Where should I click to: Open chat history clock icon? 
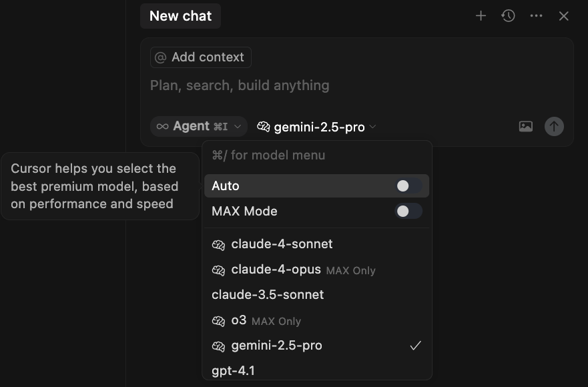[508, 16]
